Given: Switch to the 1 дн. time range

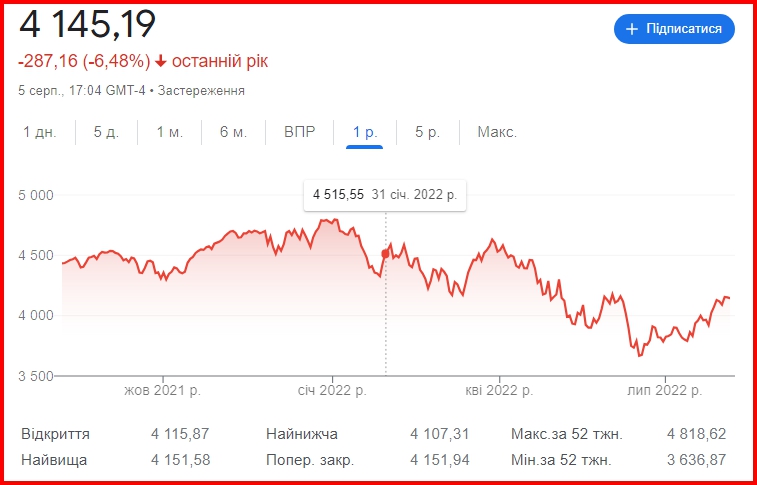Looking at the screenshot, I should click(x=40, y=132).
